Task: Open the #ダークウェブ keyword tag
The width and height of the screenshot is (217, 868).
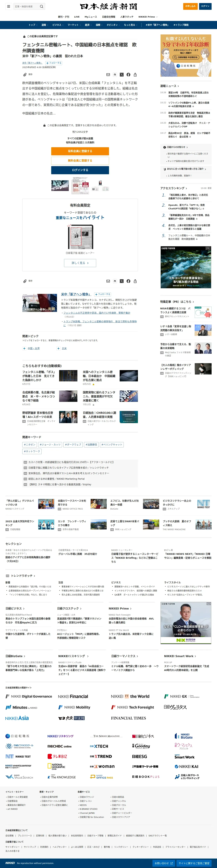Action: [73, 444]
